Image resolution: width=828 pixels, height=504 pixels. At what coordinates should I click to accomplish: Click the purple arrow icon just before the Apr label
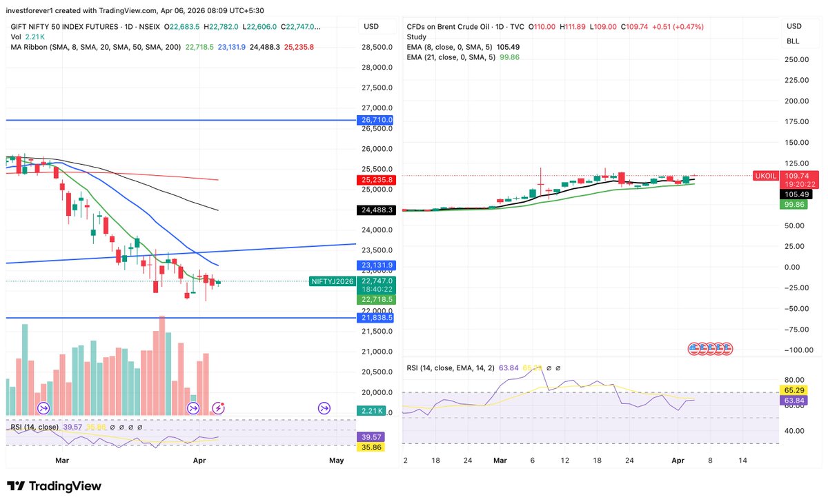click(194, 408)
